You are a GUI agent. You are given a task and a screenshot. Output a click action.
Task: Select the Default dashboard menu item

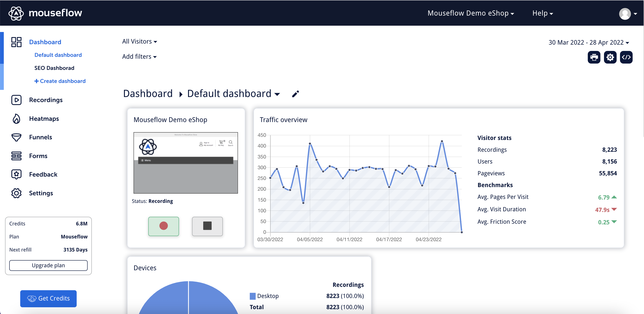(58, 55)
